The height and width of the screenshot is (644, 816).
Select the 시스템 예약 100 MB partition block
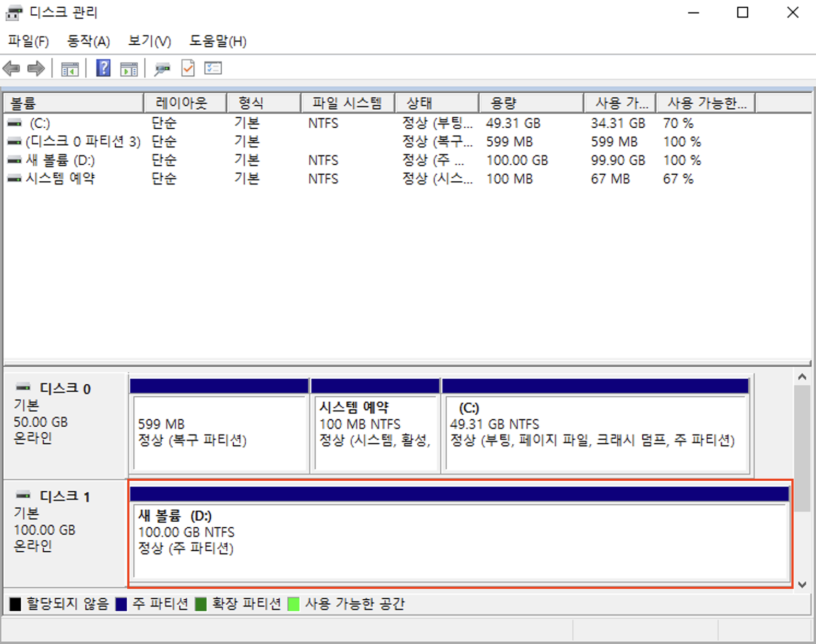point(375,425)
